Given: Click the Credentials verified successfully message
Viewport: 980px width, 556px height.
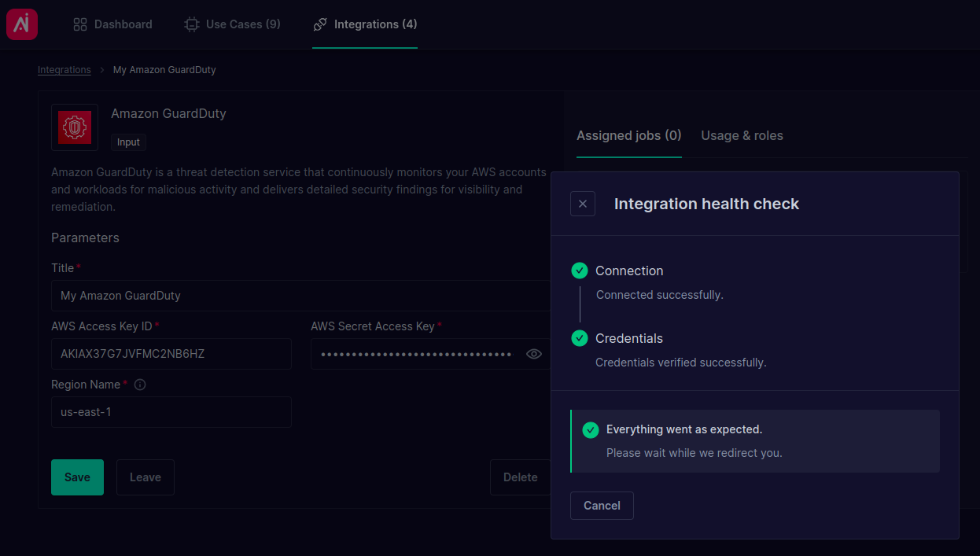Looking at the screenshot, I should pos(681,363).
